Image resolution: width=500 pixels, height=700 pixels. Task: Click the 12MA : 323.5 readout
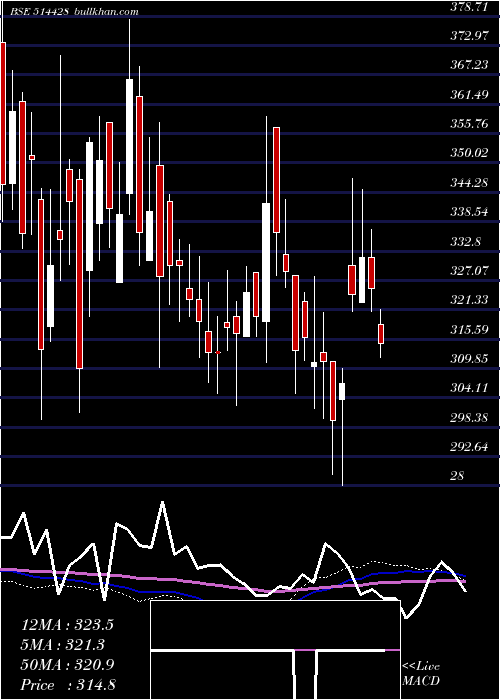[x=67, y=625]
